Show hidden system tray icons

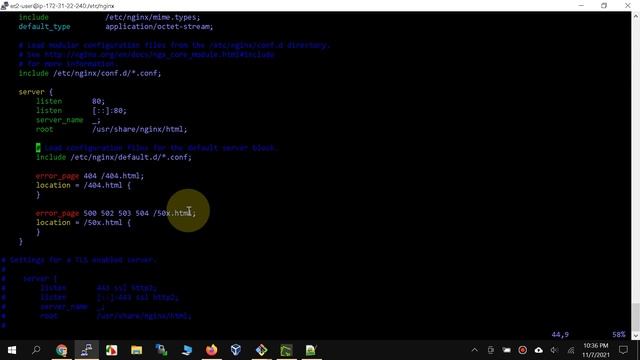coord(474,350)
